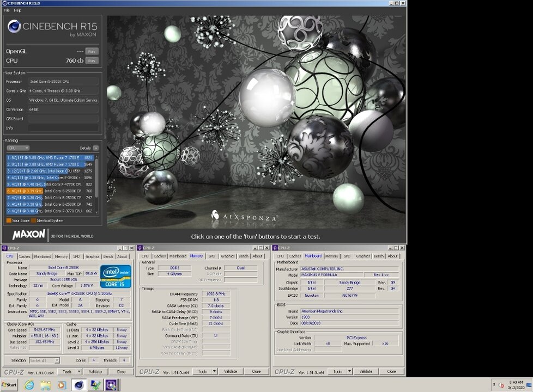Image resolution: width=533 pixels, height=392 pixels.
Task: Select ranking row 4 Intel Core i7-3930K
Action: [x=50, y=177]
